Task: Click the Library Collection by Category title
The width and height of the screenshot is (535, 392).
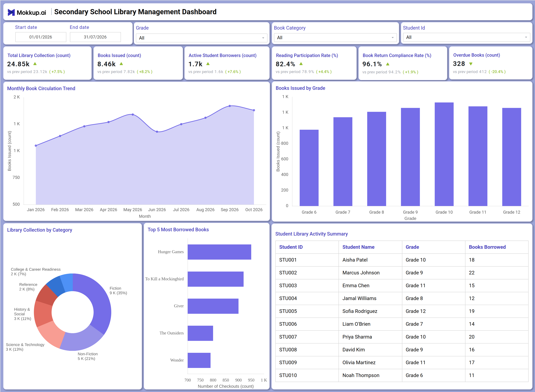Action: [x=40, y=230]
